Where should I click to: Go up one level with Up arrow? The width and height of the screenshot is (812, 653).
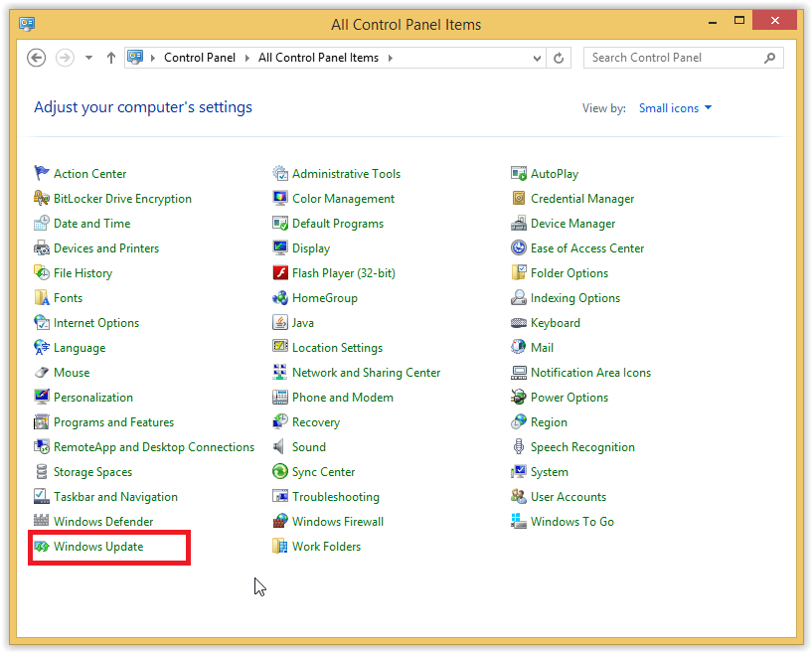[111, 58]
